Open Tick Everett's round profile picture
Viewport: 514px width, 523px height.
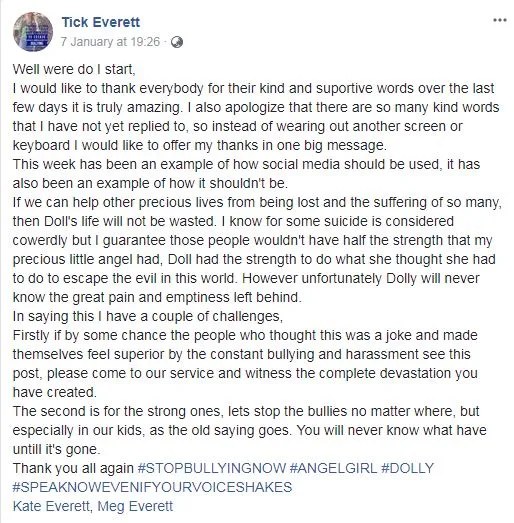tap(33, 32)
